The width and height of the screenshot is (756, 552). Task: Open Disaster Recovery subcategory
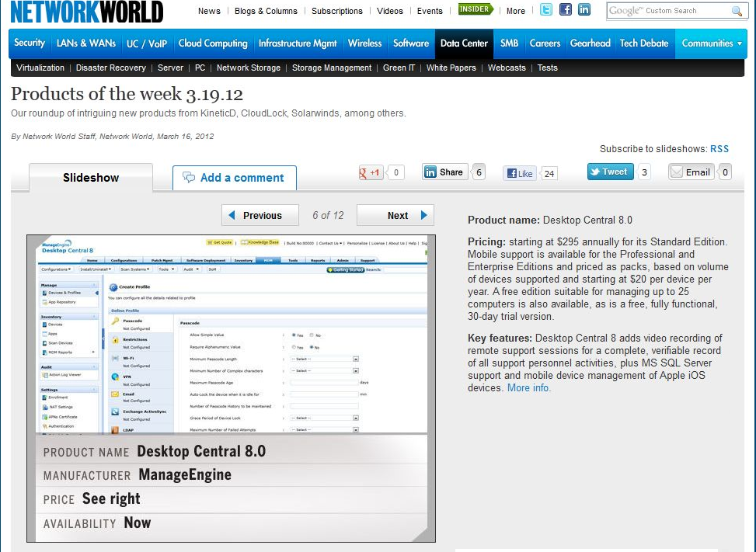click(x=111, y=68)
